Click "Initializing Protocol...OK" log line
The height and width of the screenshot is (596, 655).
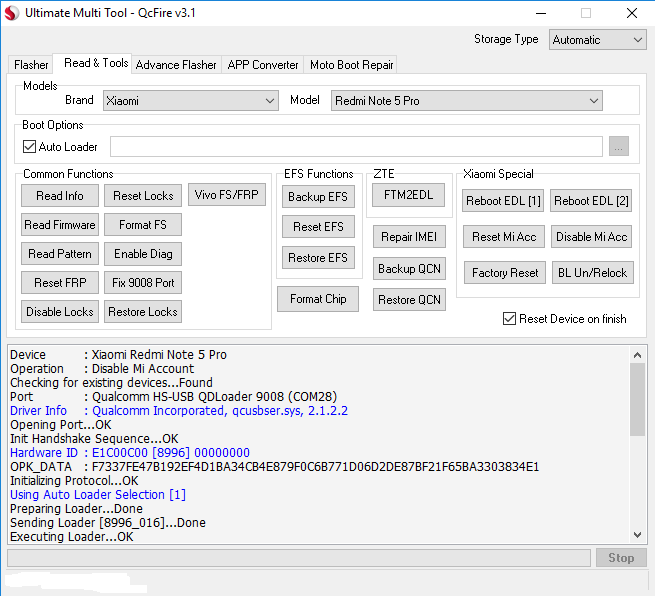74,481
